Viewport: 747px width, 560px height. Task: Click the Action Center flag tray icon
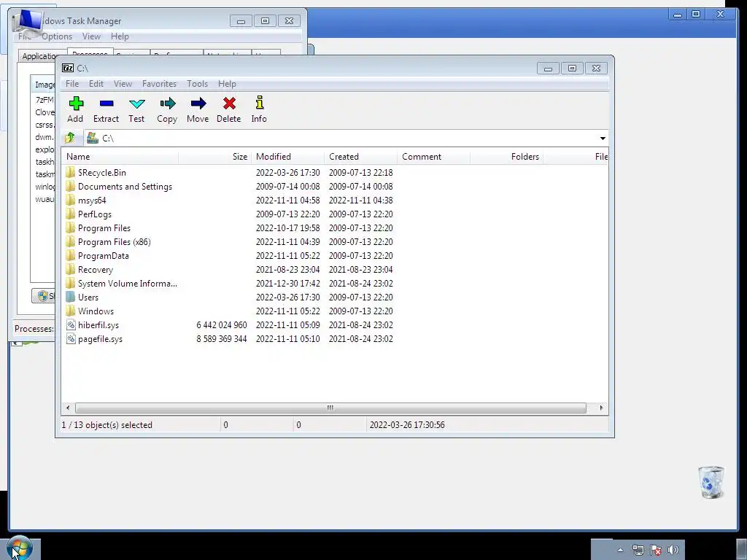click(656, 550)
